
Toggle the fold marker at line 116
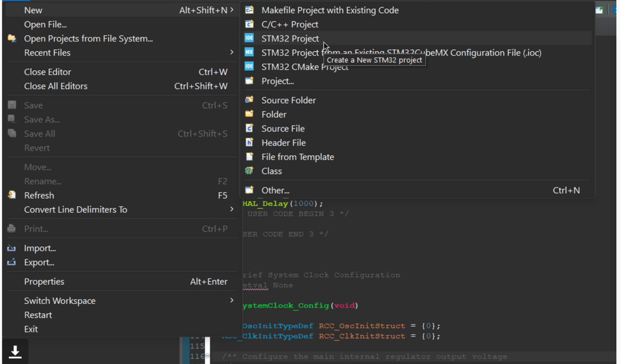[x=207, y=356]
